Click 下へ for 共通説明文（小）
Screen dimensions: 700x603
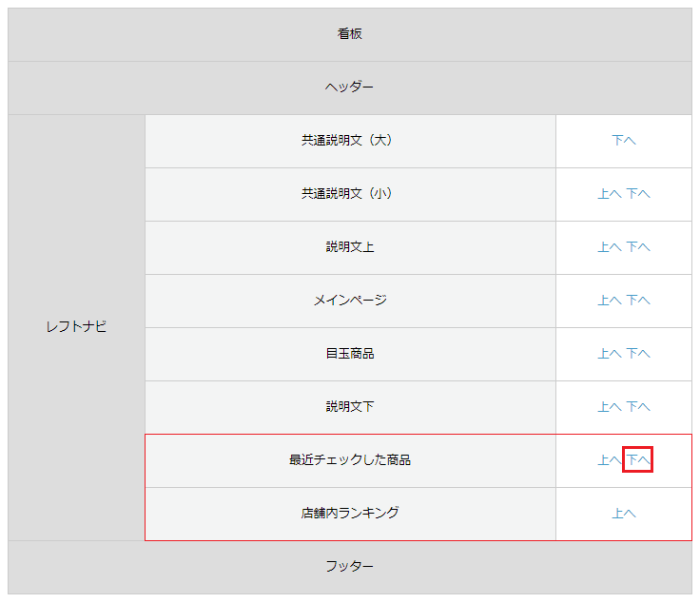[x=638, y=194]
